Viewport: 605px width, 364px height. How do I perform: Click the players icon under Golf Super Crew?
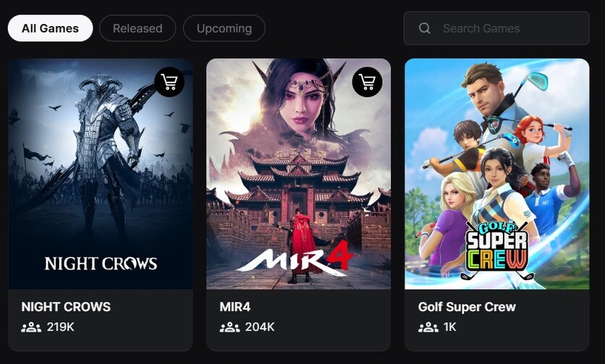[x=428, y=327]
